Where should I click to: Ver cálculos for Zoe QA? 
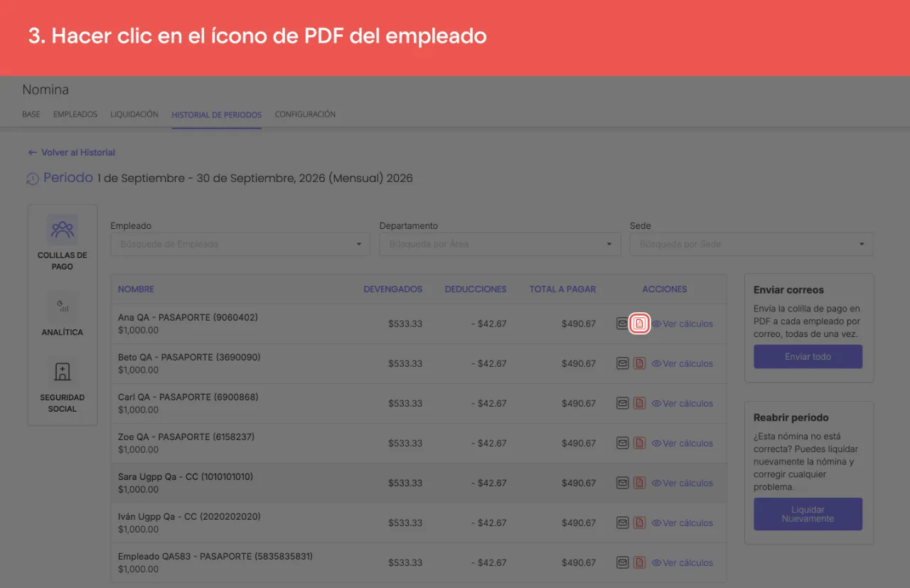(682, 443)
